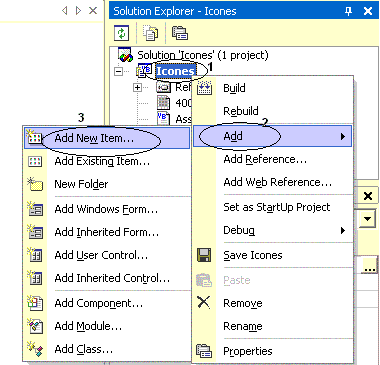The width and height of the screenshot is (380, 365).
Task: Choose New Folder from submenu
Action: (107, 184)
